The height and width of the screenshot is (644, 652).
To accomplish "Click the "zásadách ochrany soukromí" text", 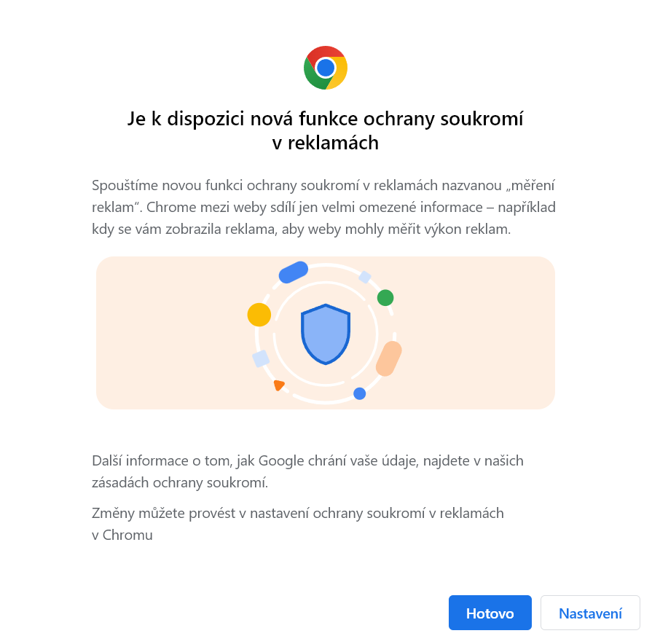I will pos(179,482).
